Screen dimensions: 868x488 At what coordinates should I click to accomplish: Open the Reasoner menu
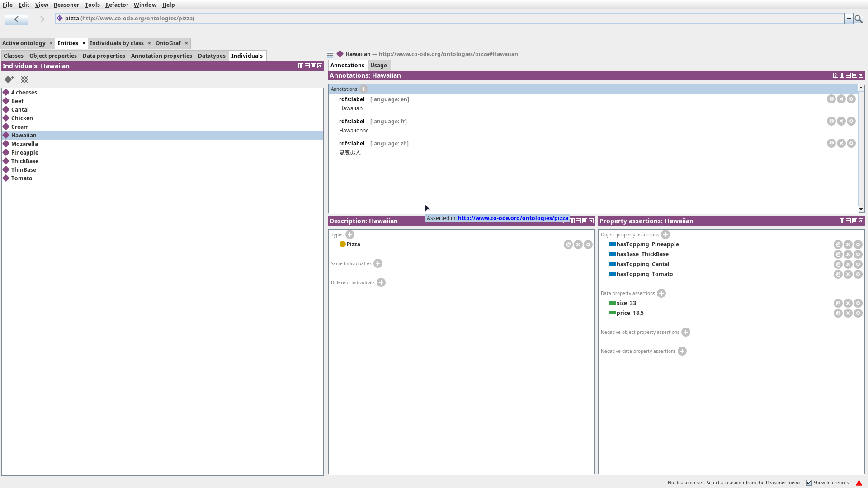pos(66,5)
